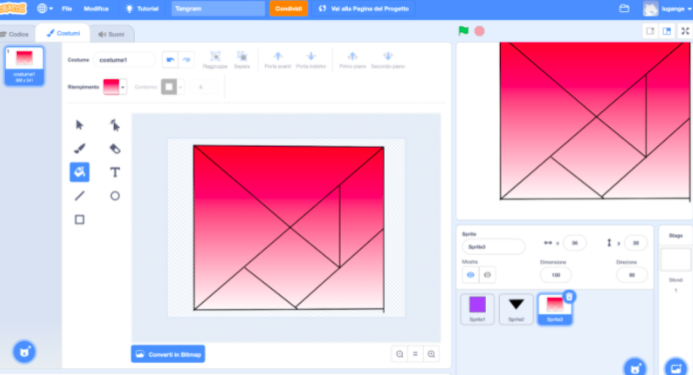This screenshot has height=375, width=693.
Task: Show sprite with eye icon
Action: pyautogui.click(x=471, y=275)
